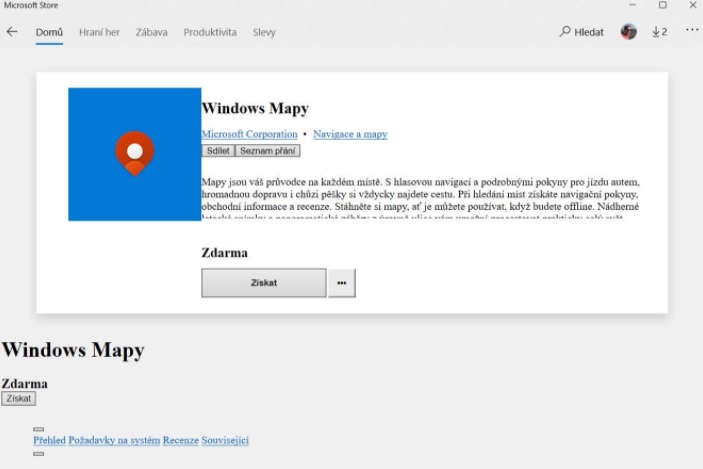Click the card's Windows Mapy heading
703x469 pixels.
(255, 109)
